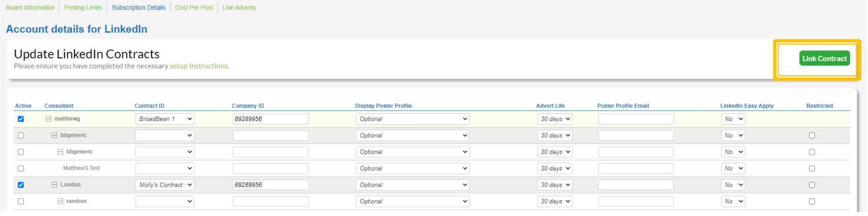868x216 pixels.
Task: Enable Active checkbox for MatthewG Test
Action: tap(21, 168)
